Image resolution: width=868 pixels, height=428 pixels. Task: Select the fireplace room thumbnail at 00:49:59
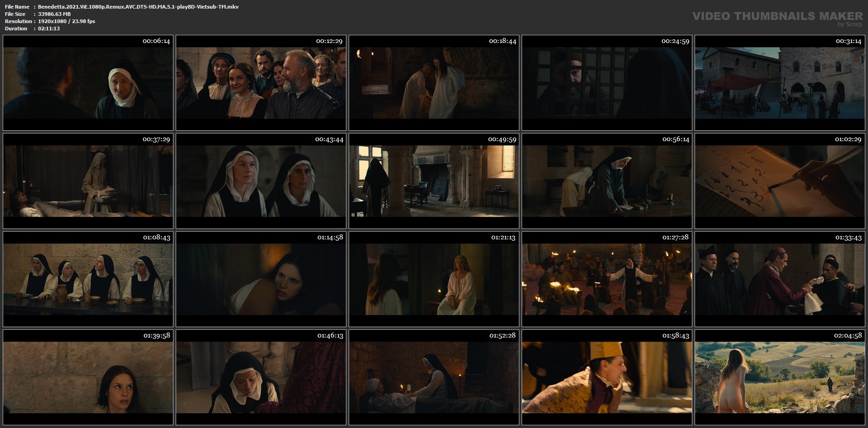click(434, 181)
